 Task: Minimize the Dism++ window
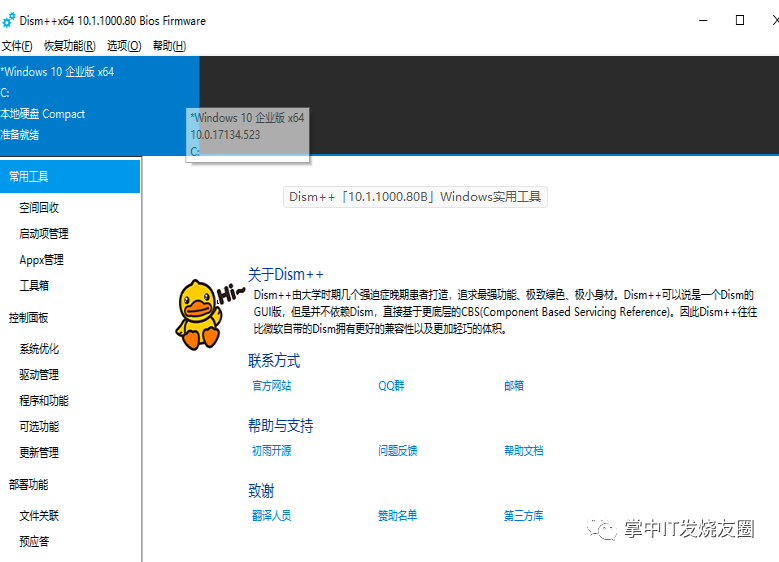coord(703,20)
